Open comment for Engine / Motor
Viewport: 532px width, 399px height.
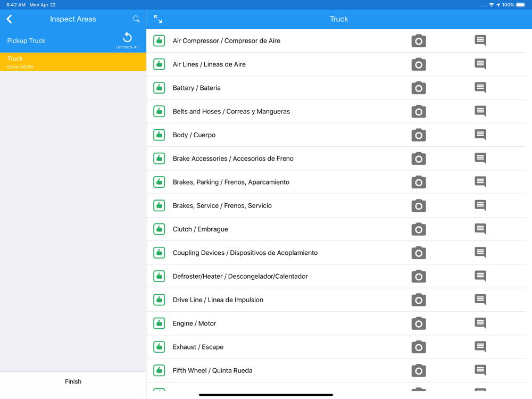(x=480, y=323)
